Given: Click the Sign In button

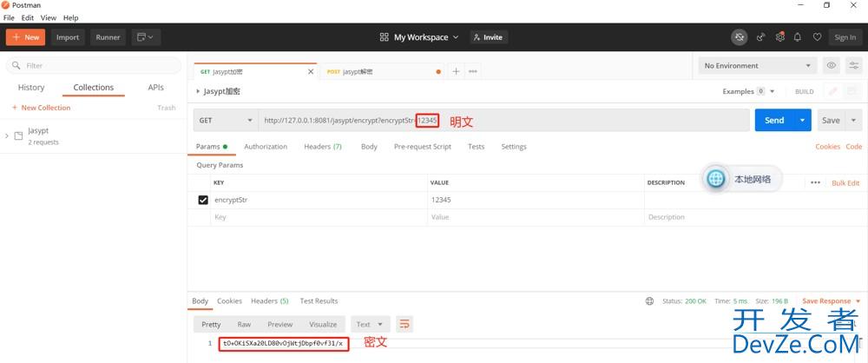Looking at the screenshot, I should 845,37.
